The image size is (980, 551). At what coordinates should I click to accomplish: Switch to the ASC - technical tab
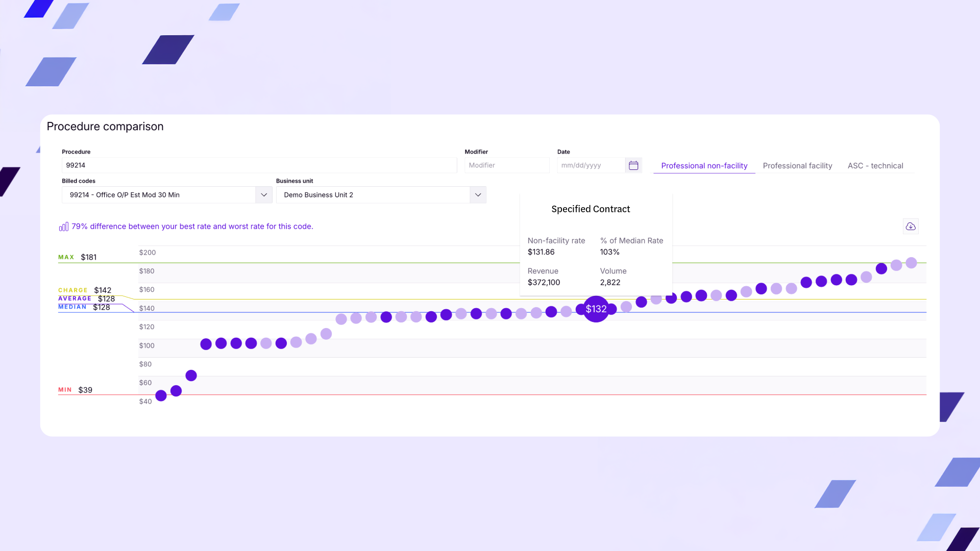click(x=875, y=165)
